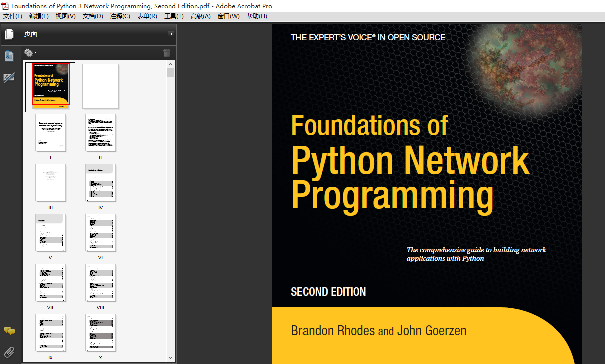Screen dimensions: 605x364
Task: Select page iii thumbnail
Action: click(50, 182)
